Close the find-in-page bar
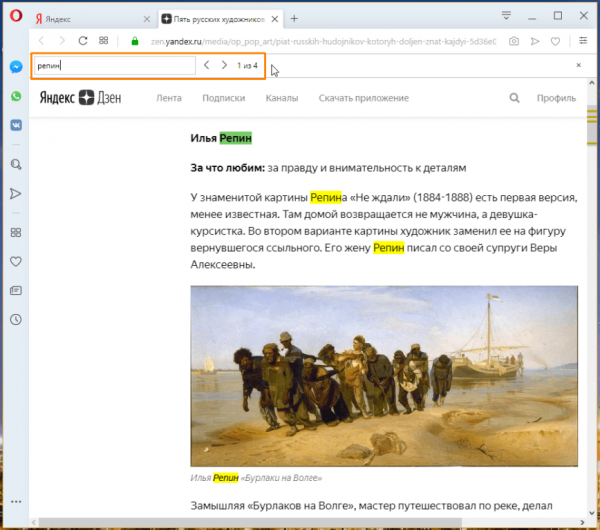 pos(579,65)
